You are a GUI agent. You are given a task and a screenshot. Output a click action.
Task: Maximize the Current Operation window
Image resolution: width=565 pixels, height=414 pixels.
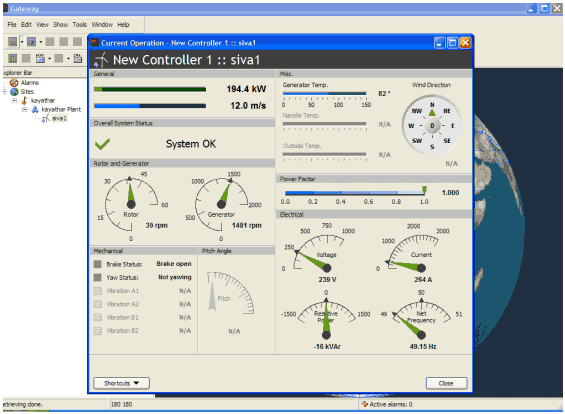pos(452,43)
